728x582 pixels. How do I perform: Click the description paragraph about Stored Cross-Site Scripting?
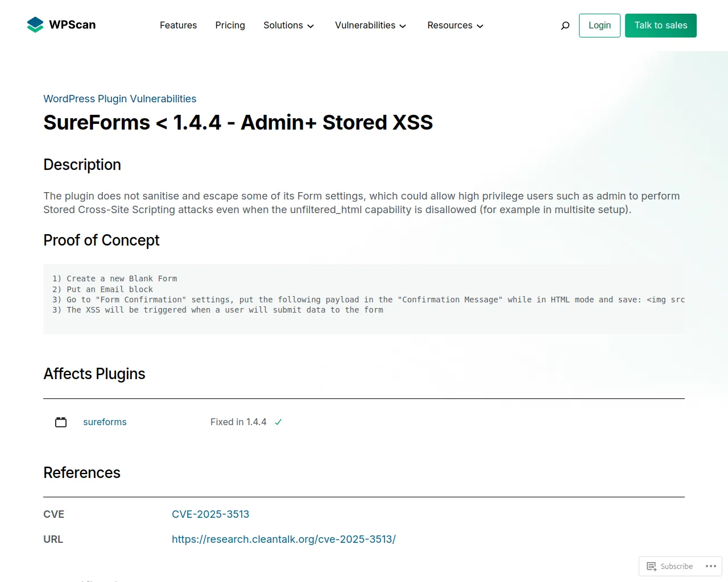click(x=362, y=203)
